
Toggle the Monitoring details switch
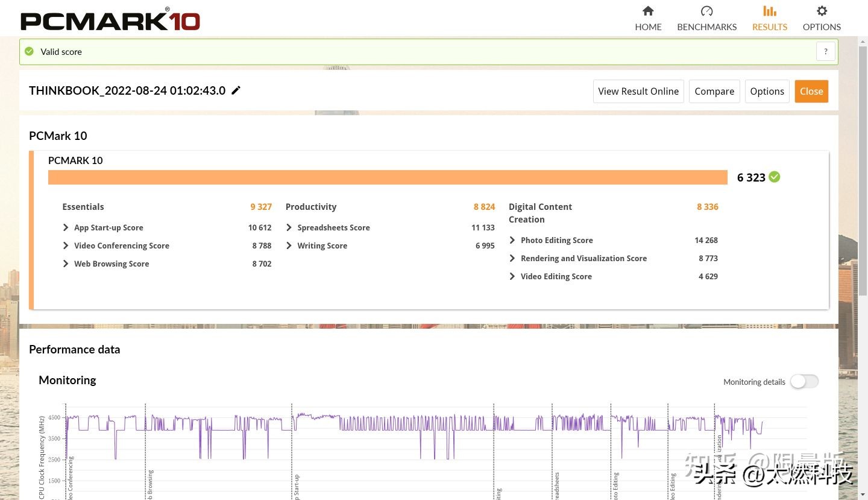pyautogui.click(x=804, y=381)
